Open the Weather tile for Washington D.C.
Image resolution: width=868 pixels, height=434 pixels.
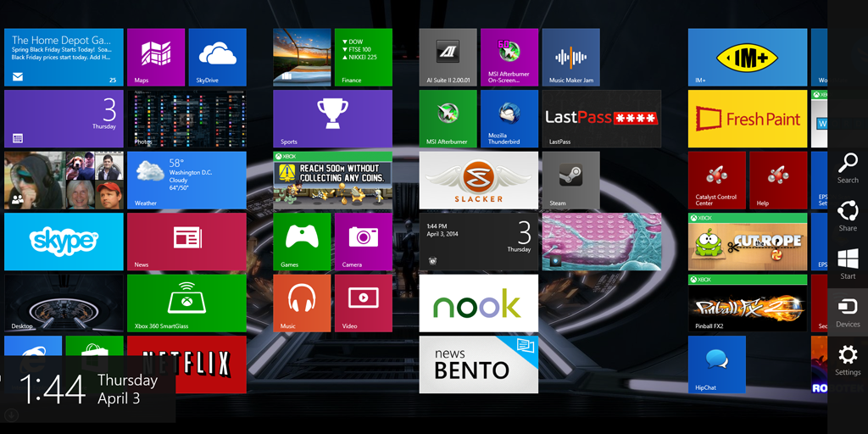(x=186, y=181)
